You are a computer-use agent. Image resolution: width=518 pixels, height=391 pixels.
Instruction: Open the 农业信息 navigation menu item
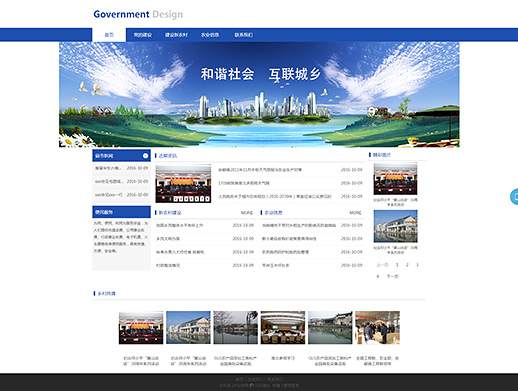point(210,35)
